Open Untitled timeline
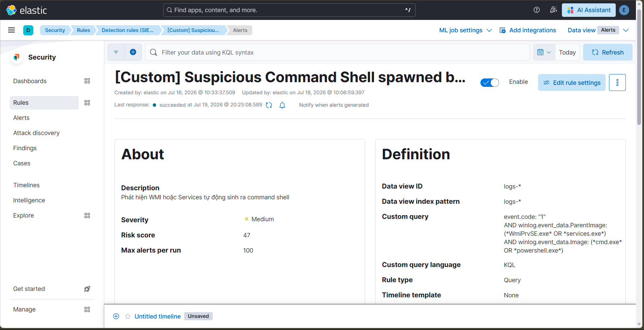 [157, 316]
